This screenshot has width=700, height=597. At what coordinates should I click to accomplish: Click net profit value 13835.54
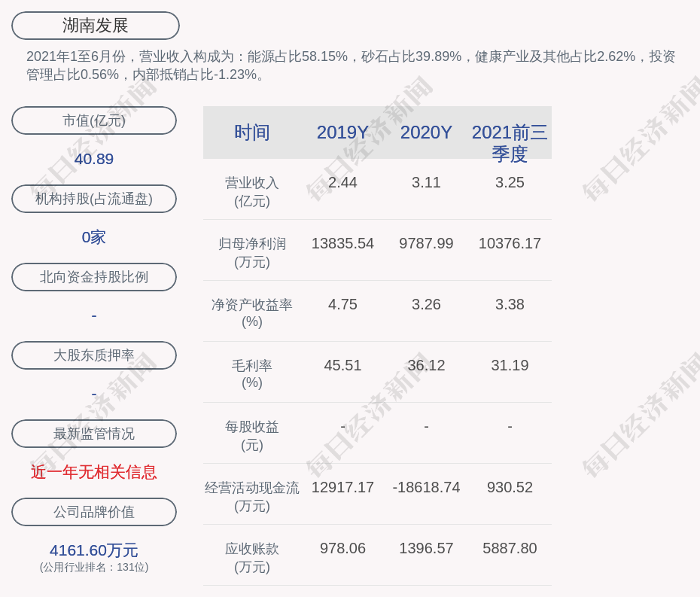click(342, 243)
